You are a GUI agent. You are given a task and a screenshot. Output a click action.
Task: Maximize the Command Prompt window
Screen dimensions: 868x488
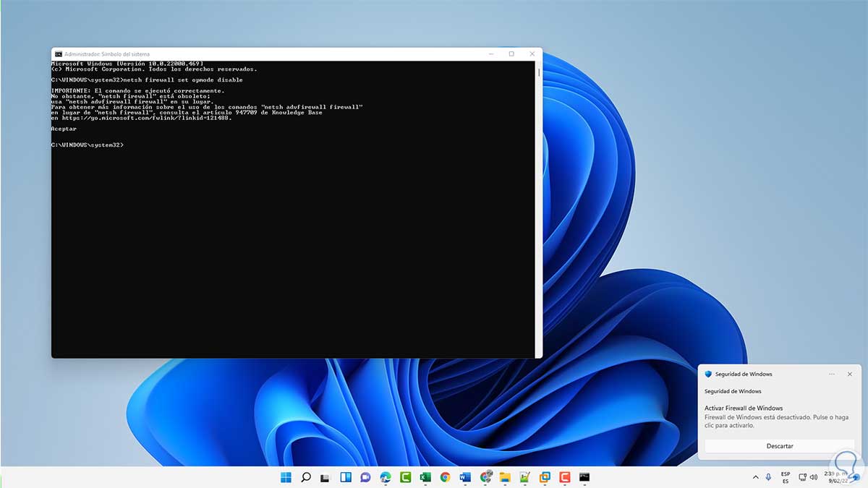click(511, 53)
